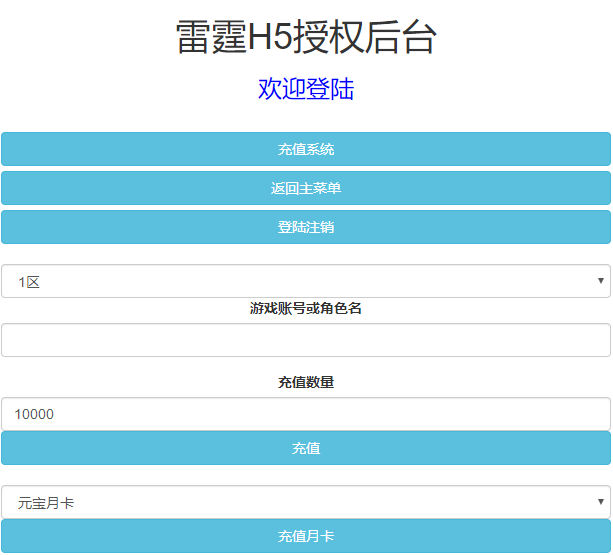Image resolution: width=613 pixels, height=555 pixels.
Task: Click the 充值系统 button
Action: coord(305,149)
